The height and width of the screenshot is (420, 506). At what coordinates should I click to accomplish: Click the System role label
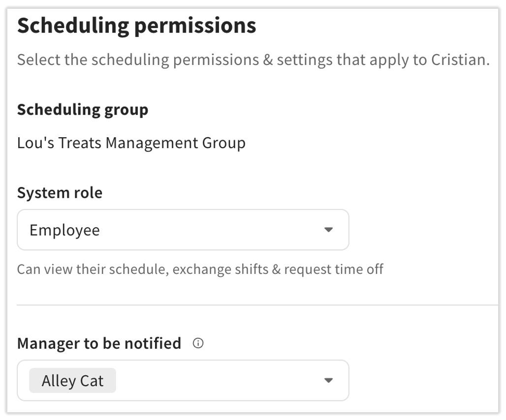[x=60, y=193]
